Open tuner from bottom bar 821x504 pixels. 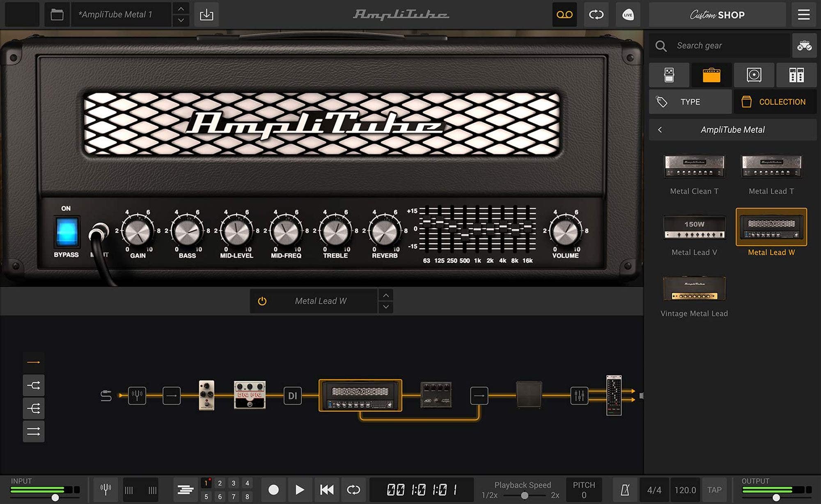pyautogui.click(x=105, y=490)
